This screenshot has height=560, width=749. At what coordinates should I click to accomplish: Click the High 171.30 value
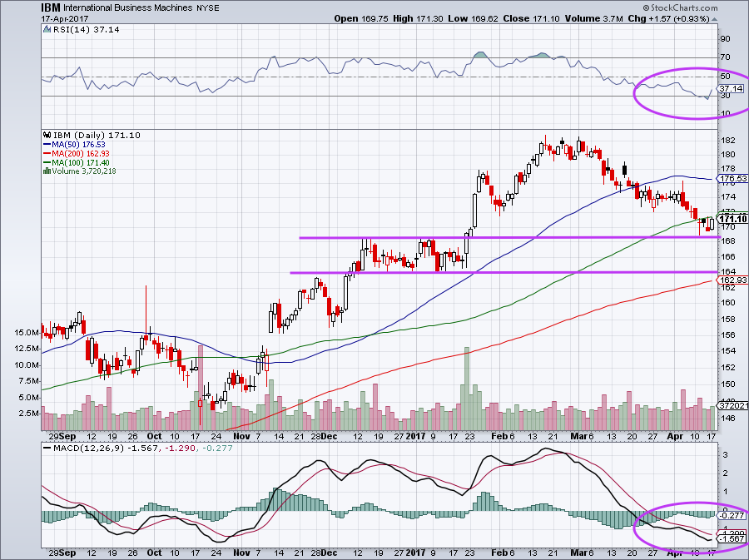pyautogui.click(x=418, y=18)
